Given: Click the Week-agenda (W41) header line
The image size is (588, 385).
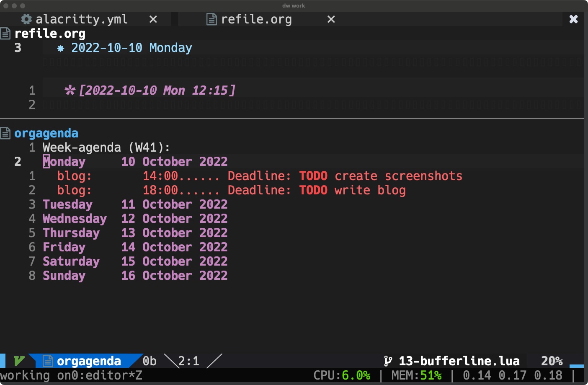Looking at the screenshot, I should 106,147.
